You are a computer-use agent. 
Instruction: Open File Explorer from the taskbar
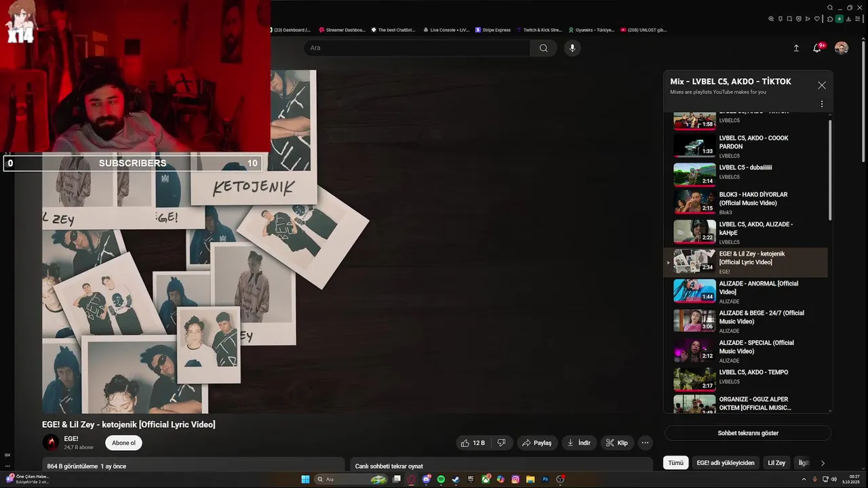click(530, 479)
